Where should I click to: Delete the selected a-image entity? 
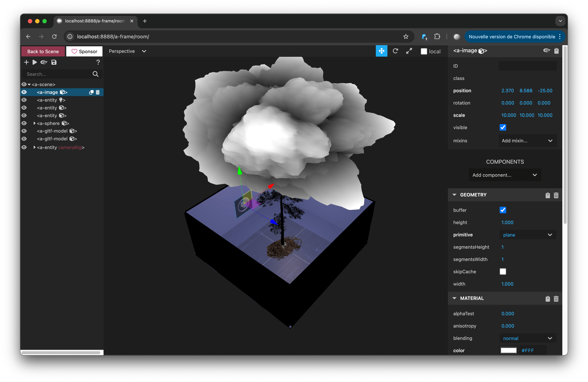point(98,92)
